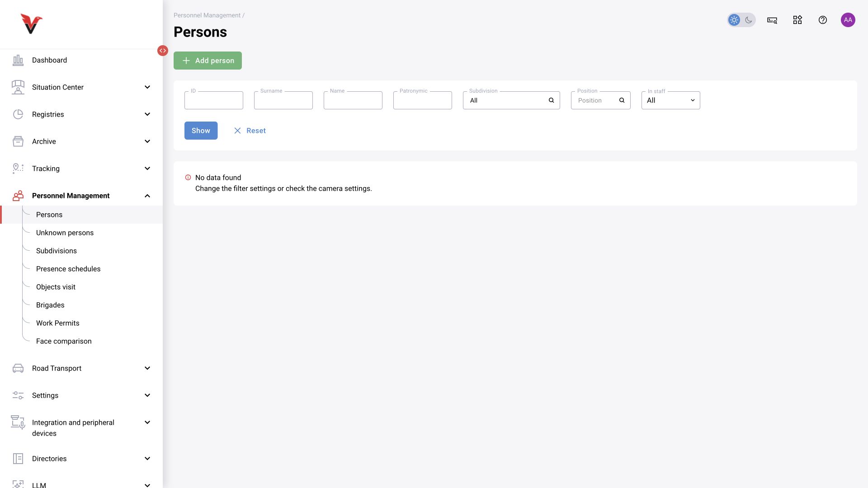Expand the Road Transport chevron
Viewport: 868px width, 488px height.
click(x=147, y=368)
